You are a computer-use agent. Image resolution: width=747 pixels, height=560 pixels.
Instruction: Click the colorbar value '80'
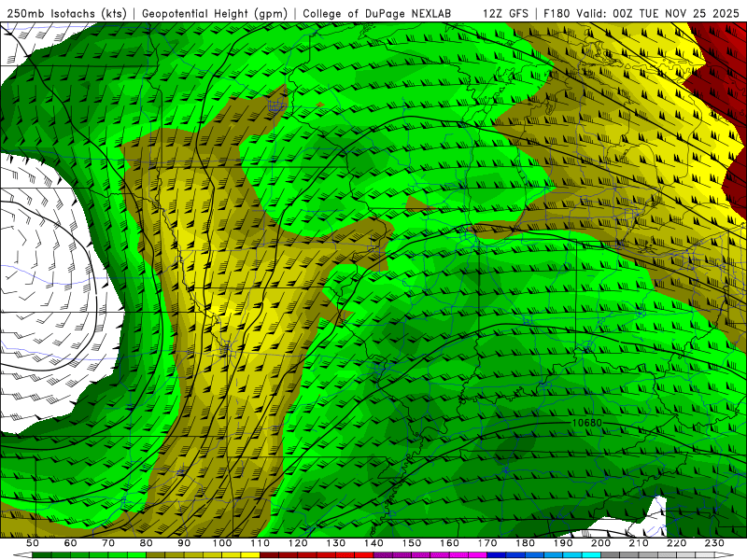(147, 543)
